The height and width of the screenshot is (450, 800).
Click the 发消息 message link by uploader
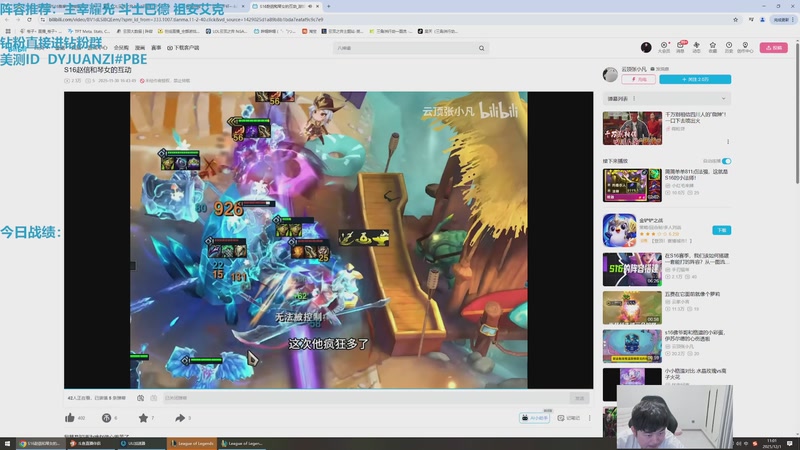pyautogui.click(x=660, y=69)
